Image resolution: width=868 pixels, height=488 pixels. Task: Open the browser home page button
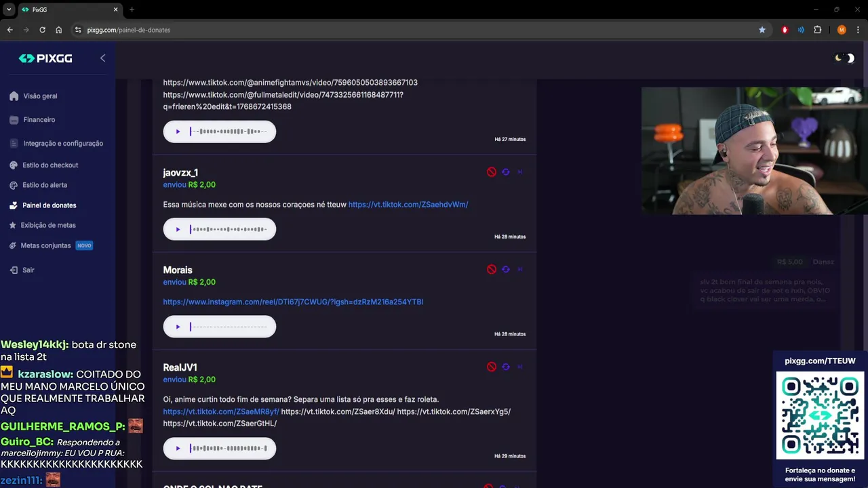coord(59,30)
